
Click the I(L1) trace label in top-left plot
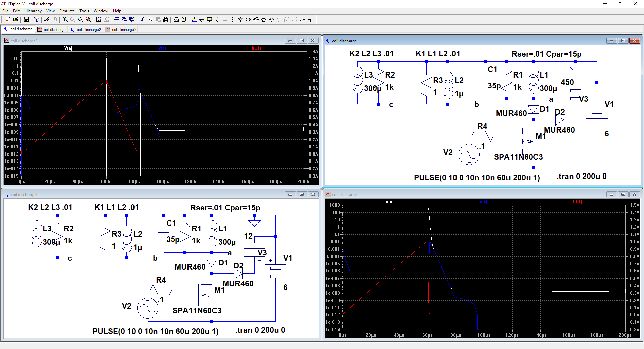(x=256, y=48)
